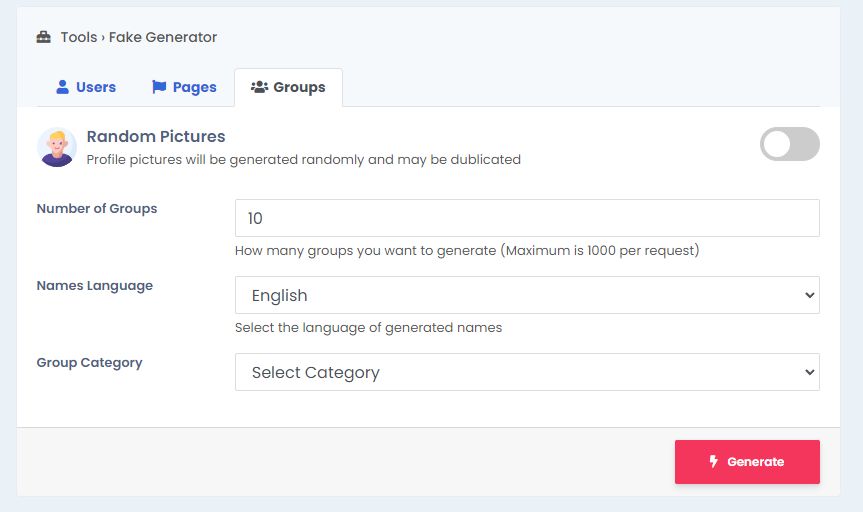863x512 pixels.
Task: Click the Number of Groups input field
Action: click(527, 218)
